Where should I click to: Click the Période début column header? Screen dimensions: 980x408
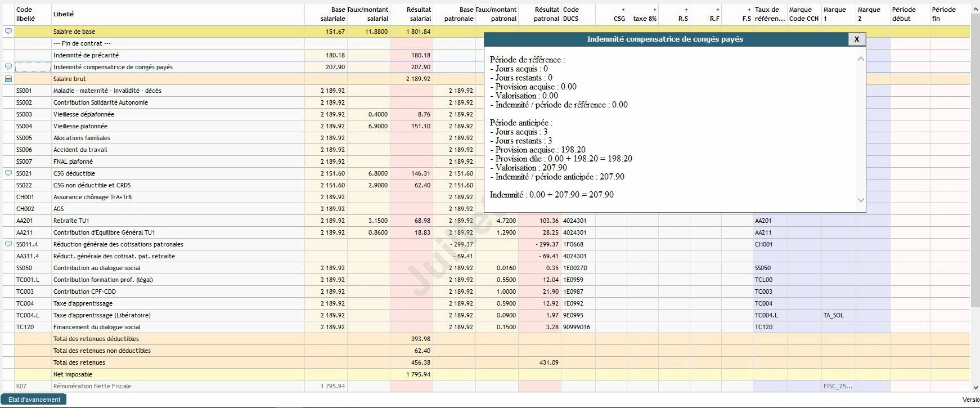(x=910, y=14)
